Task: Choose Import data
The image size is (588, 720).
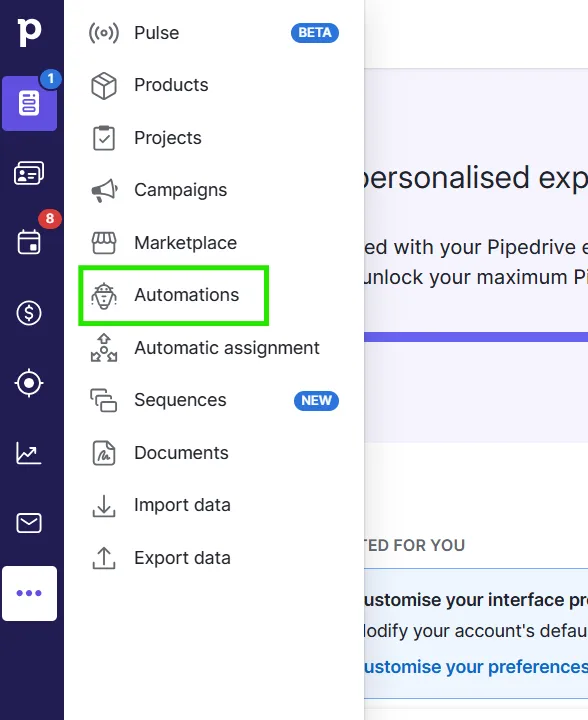Action: pyautogui.click(x=214, y=506)
